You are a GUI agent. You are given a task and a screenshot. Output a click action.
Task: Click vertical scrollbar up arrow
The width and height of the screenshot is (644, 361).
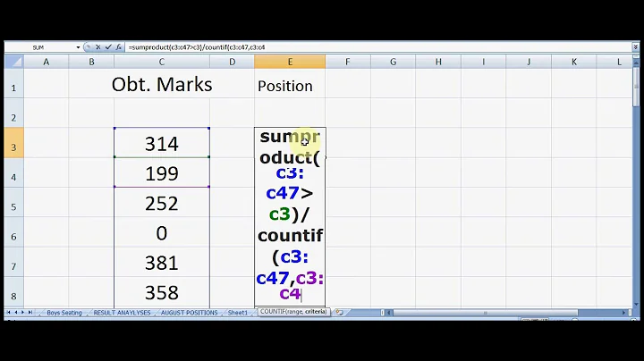click(636, 62)
